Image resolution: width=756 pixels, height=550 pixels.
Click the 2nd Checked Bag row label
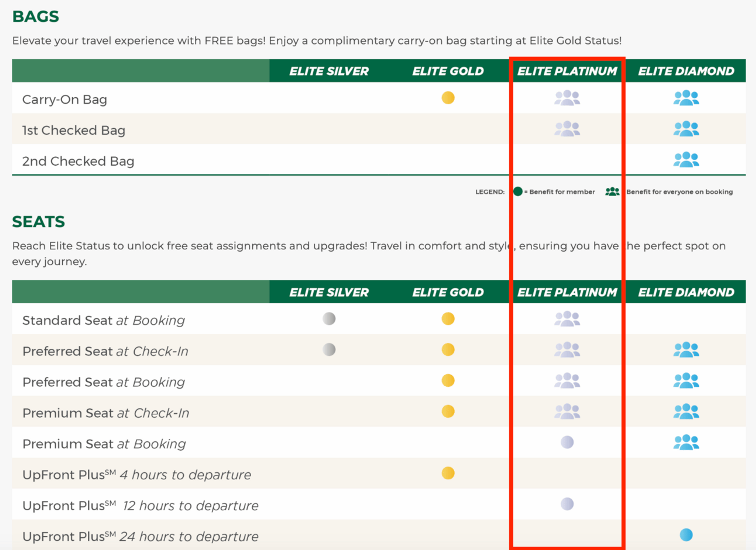78,161
